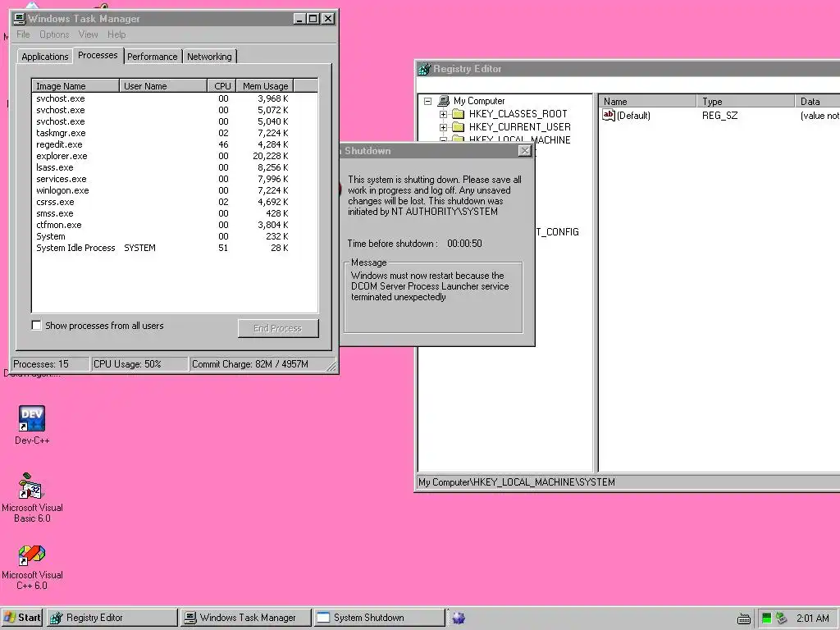840x630 pixels.
Task: Select the 20,228 K memory value for explorer.exe
Action: point(271,156)
